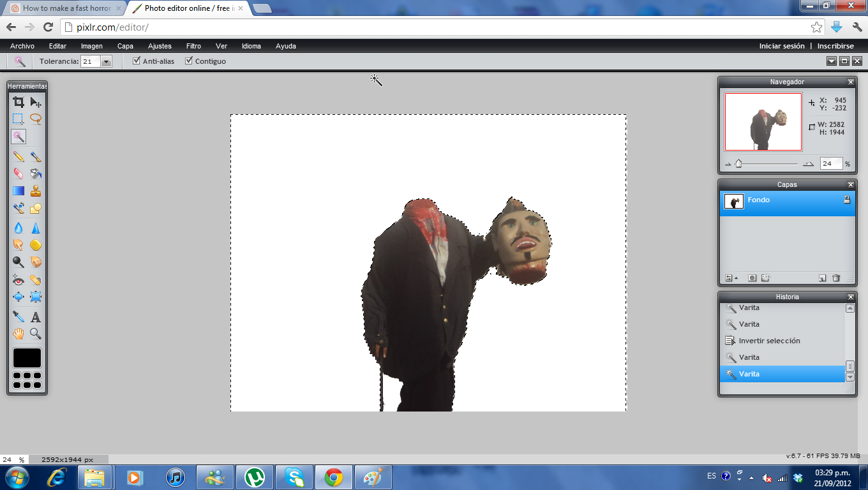The image size is (868, 490).
Task: Switch to the horror tutorial browser tab
Action: (66, 8)
